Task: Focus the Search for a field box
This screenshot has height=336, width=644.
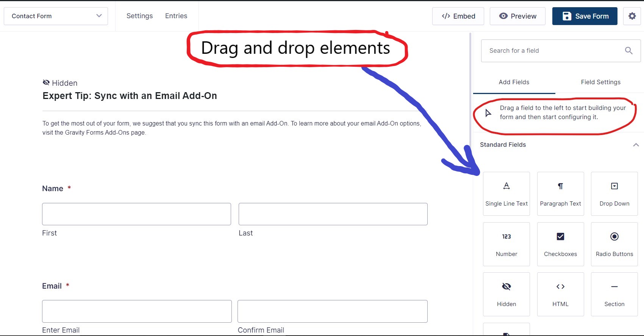Action: (x=561, y=51)
